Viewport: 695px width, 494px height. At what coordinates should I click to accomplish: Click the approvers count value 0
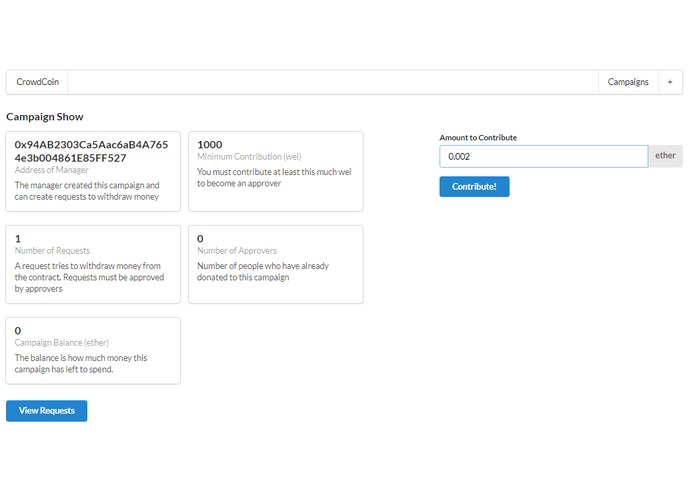click(200, 238)
